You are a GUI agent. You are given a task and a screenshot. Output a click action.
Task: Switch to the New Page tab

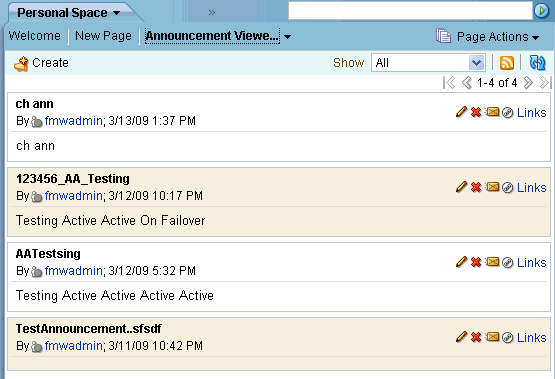(x=103, y=36)
